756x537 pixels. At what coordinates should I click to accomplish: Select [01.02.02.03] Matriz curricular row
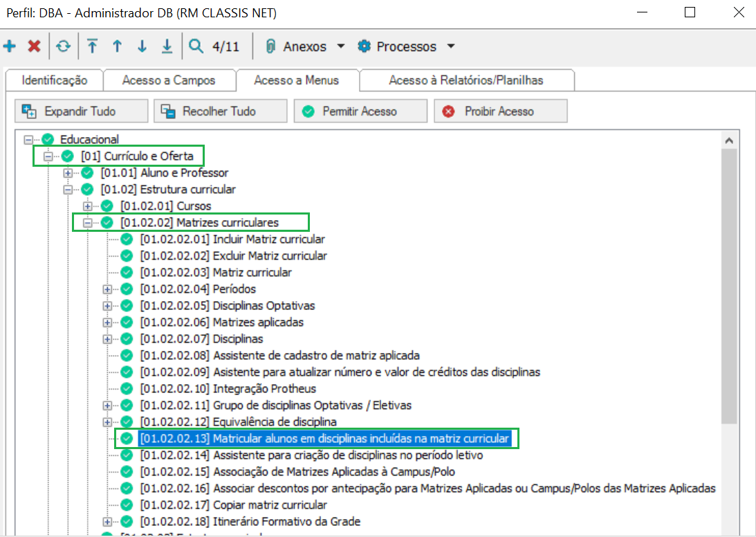(x=216, y=273)
